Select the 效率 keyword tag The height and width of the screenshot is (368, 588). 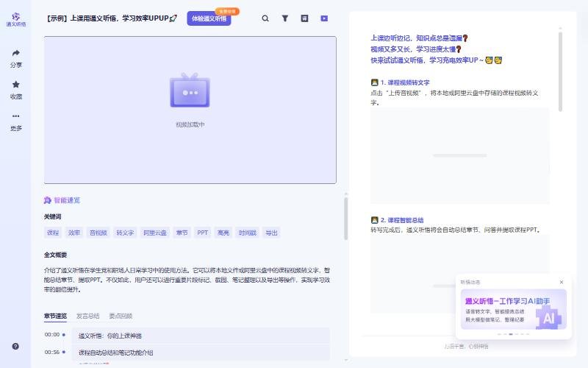click(x=74, y=233)
